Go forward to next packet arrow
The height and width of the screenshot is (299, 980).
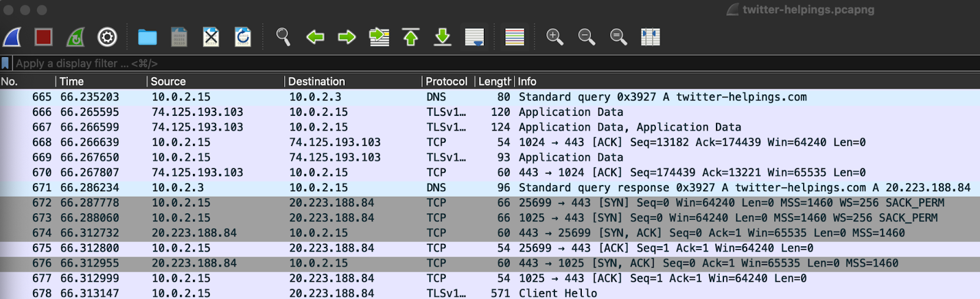(347, 37)
